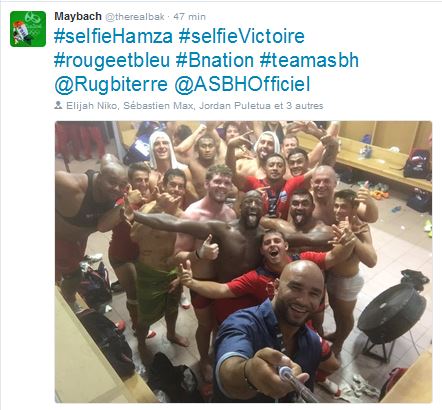The width and height of the screenshot is (442, 410).
Task: Open the 47 min timestamp permalink
Action: click(190, 17)
